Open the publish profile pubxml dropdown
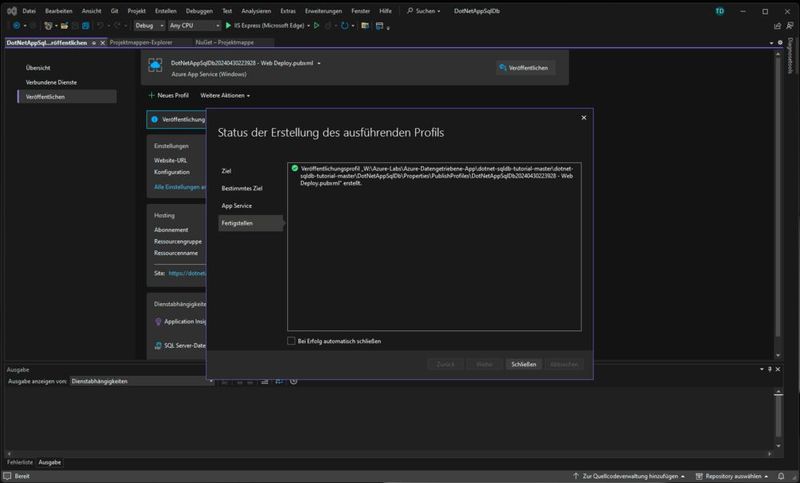Viewport: 800px width, 483px height. click(319, 63)
